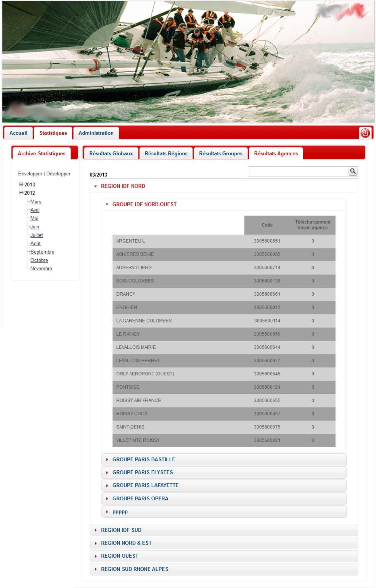Click ROISSY AIR FRANCE agency name

coord(139,401)
